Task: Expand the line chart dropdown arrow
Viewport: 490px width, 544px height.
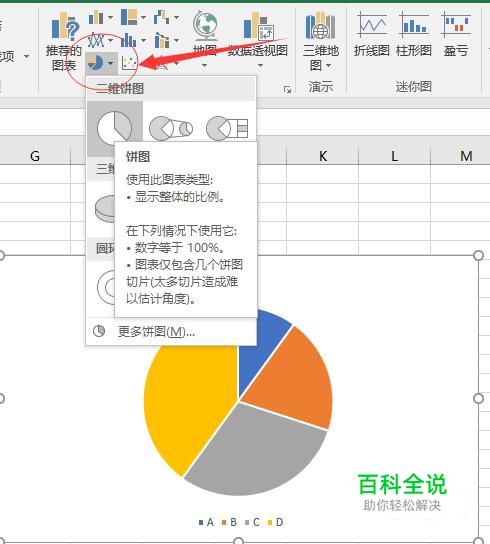Action: [x=110, y=41]
